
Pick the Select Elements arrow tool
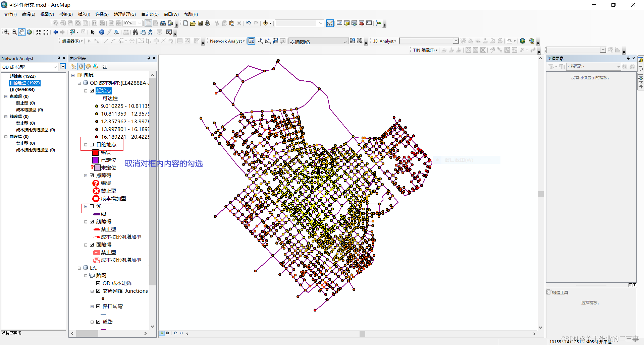93,32
